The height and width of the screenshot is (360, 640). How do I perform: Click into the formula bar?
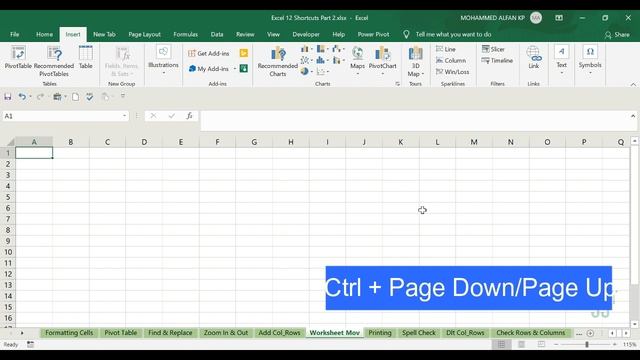click(414, 121)
